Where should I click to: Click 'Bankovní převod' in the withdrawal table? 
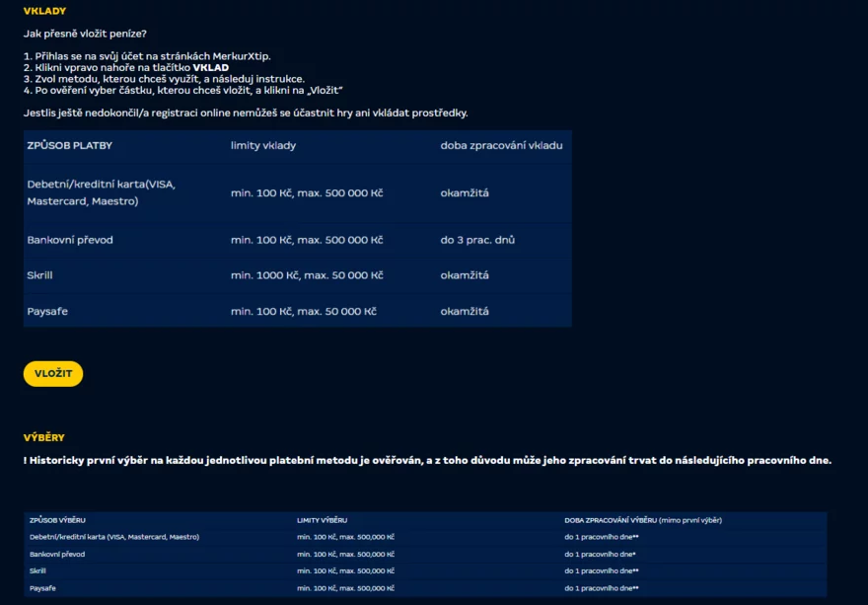(57, 554)
